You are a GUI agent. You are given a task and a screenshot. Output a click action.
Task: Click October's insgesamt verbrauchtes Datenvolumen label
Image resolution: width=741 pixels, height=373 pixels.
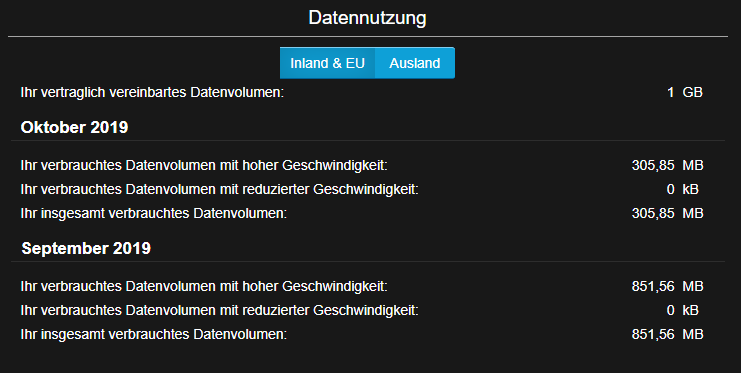click(x=154, y=214)
